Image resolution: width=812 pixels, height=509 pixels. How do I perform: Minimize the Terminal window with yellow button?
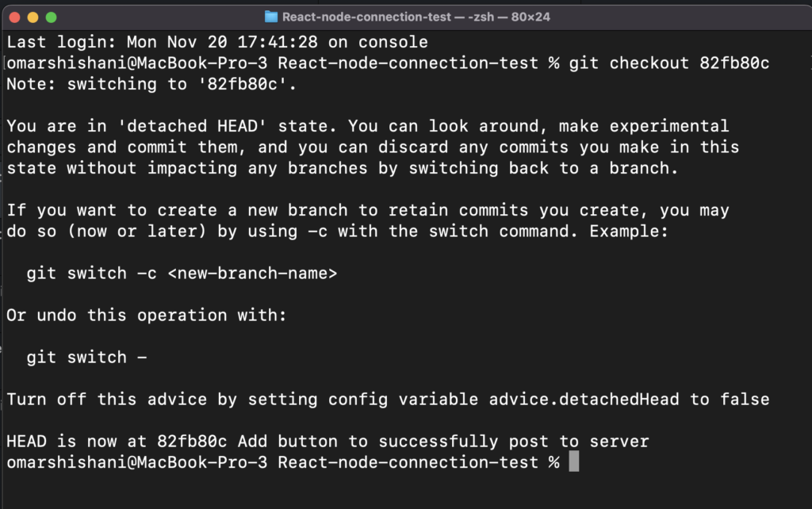[33, 17]
